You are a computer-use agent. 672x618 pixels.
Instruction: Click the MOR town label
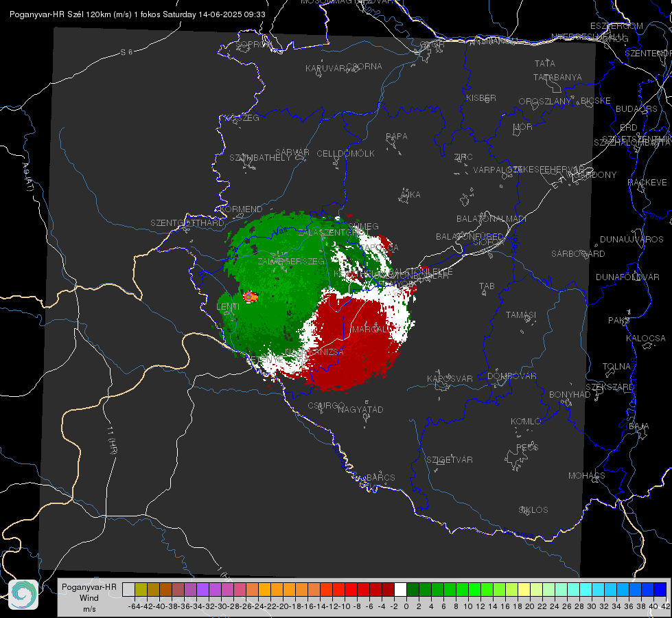tap(523, 127)
